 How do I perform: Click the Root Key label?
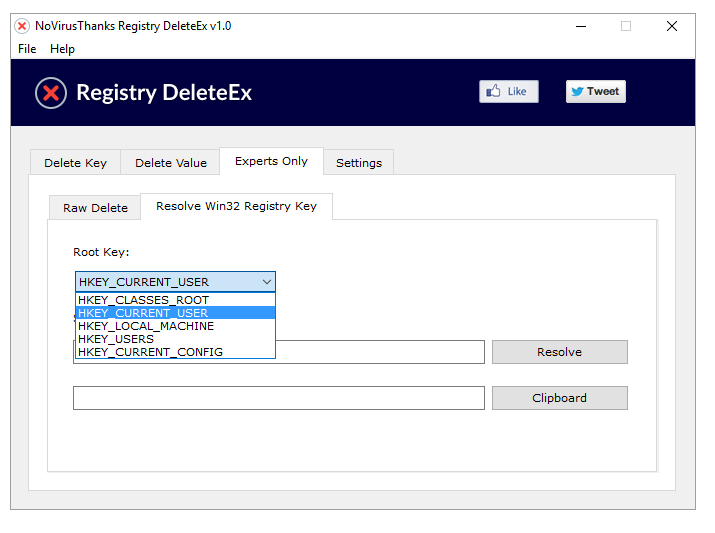click(x=101, y=252)
